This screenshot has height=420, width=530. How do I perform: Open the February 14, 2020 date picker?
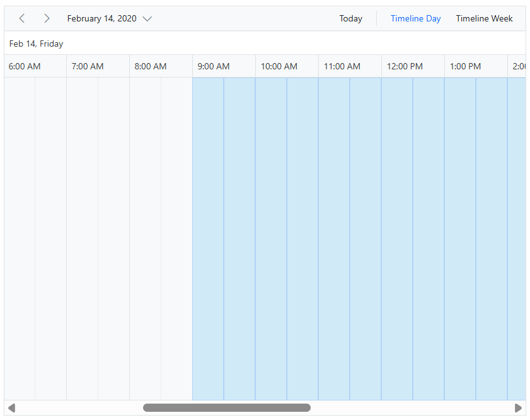click(x=109, y=18)
